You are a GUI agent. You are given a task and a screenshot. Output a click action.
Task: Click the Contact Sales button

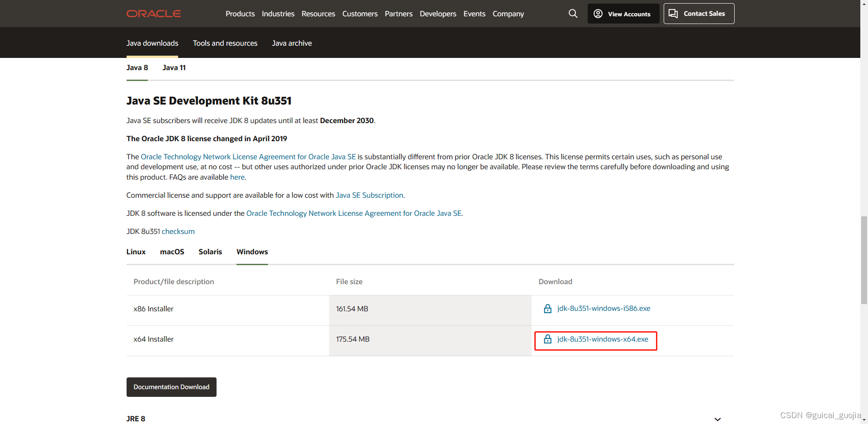699,14
